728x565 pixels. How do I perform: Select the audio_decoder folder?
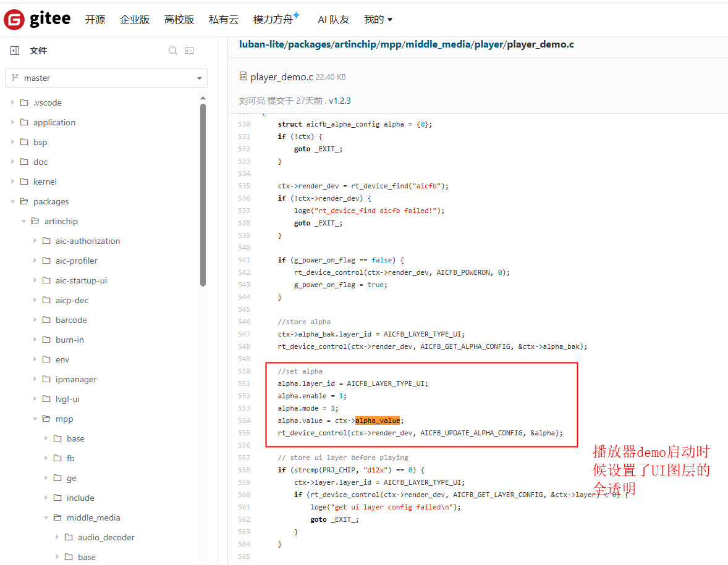106,537
